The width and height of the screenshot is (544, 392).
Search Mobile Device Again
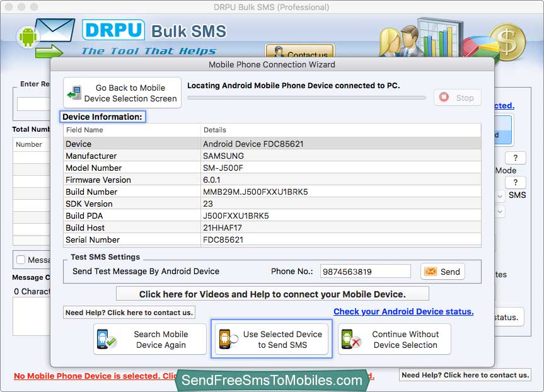pos(150,339)
